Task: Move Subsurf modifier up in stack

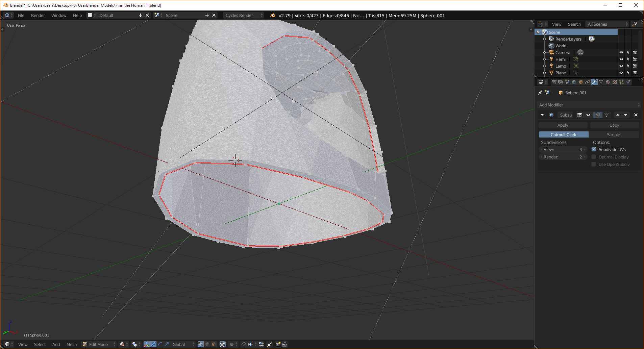Action: point(618,115)
